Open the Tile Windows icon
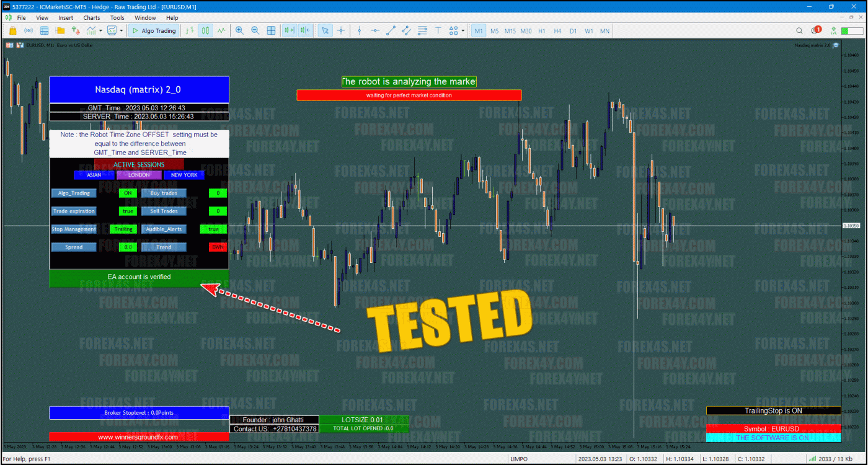This screenshot has height=465, width=868. 271,30
